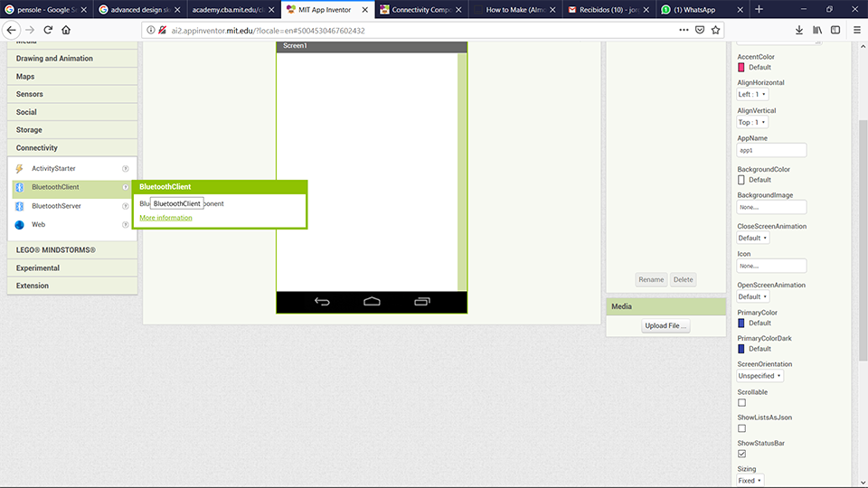Click the browser forward arrow

30,30
